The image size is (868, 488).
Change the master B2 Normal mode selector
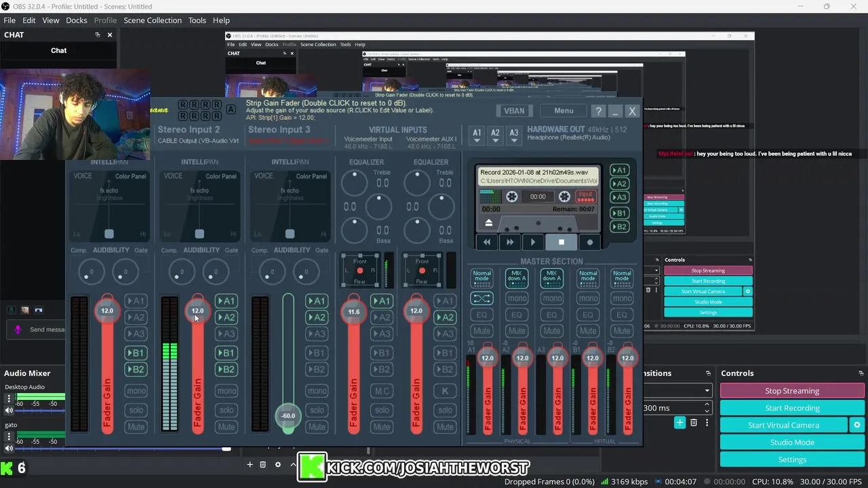point(622,278)
